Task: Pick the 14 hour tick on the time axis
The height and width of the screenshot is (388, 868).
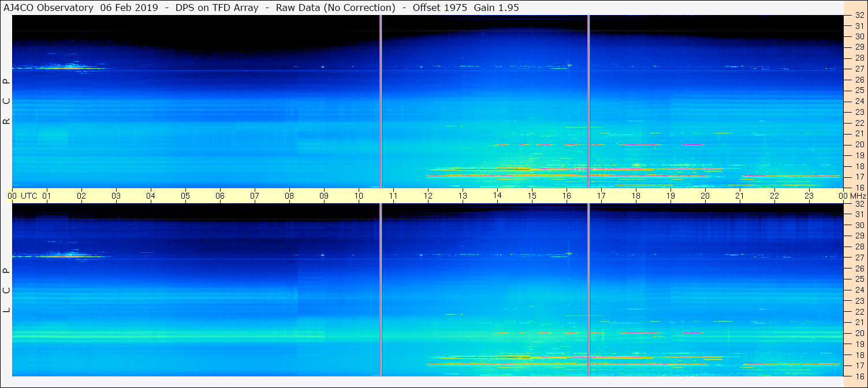Action: 497,196
